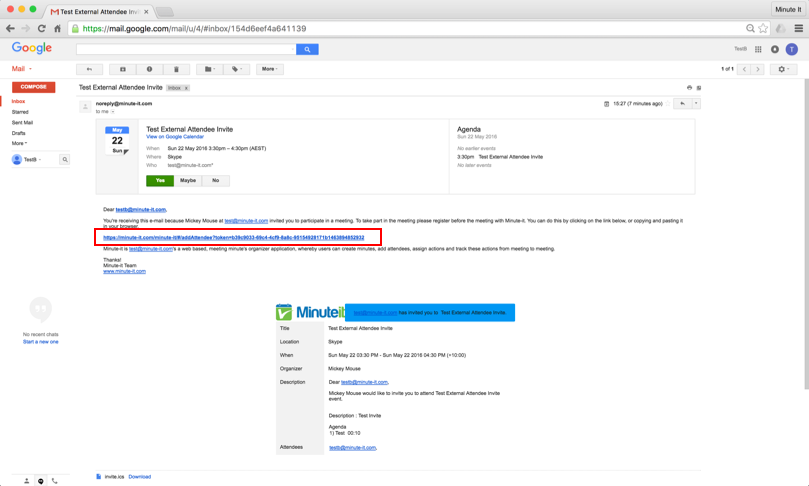The height and width of the screenshot is (486, 809).
Task: Respond Yes to the invite
Action: (x=160, y=181)
